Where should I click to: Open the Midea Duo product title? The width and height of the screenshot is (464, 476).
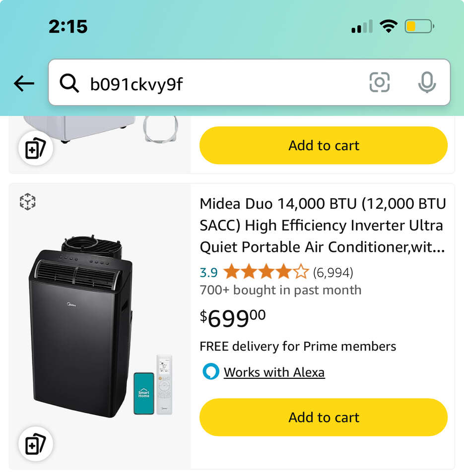(323, 225)
